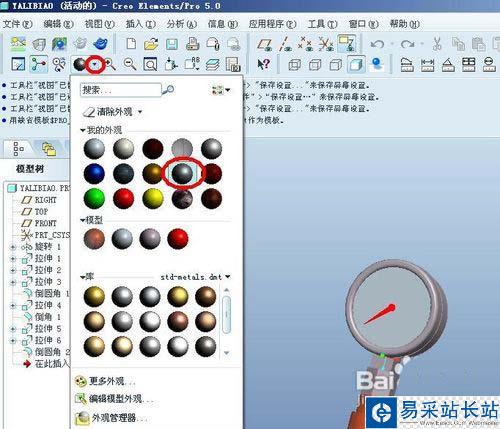Click the Refit zoom-to-fit icon
The height and width of the screenshot is (429, 500).
click(150, 64)
